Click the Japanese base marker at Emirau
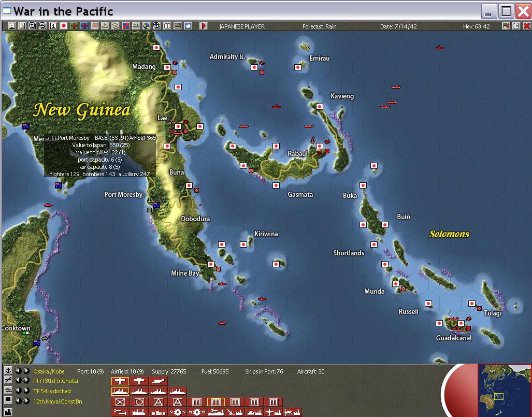Image resolution: width=532 pixels, height=417 pixels. (x=297, y=67)
